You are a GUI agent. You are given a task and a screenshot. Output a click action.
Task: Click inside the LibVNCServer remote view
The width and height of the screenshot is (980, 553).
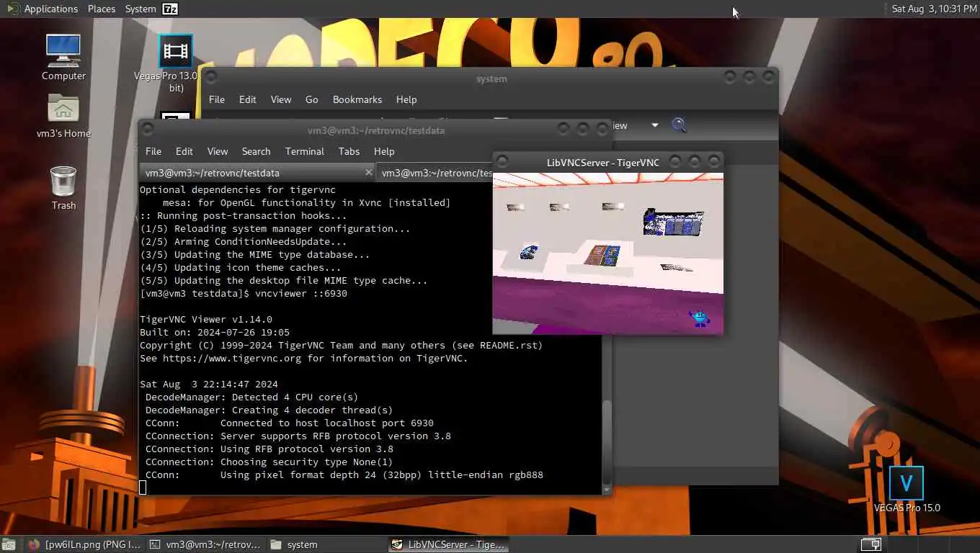tap(608, 253)
